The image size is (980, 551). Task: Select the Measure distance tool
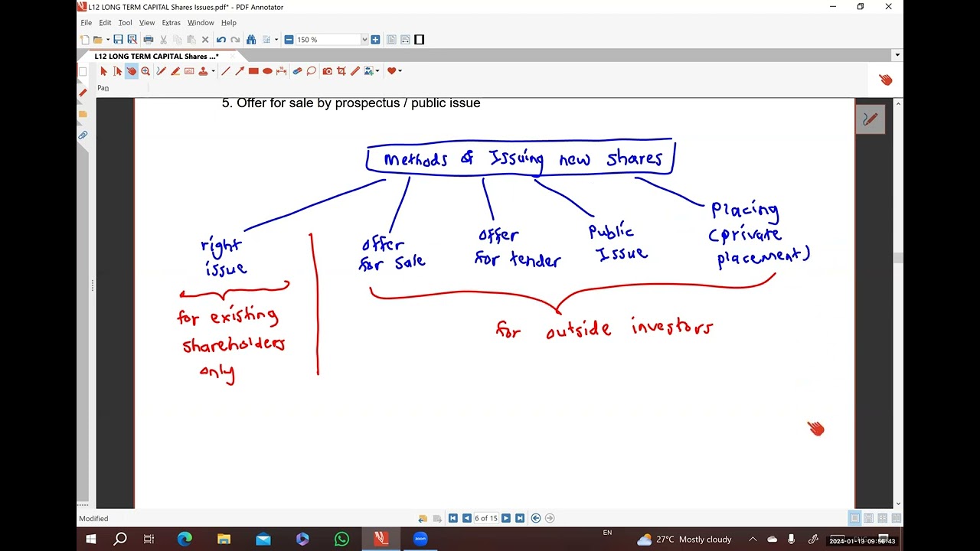coord(281,71)
